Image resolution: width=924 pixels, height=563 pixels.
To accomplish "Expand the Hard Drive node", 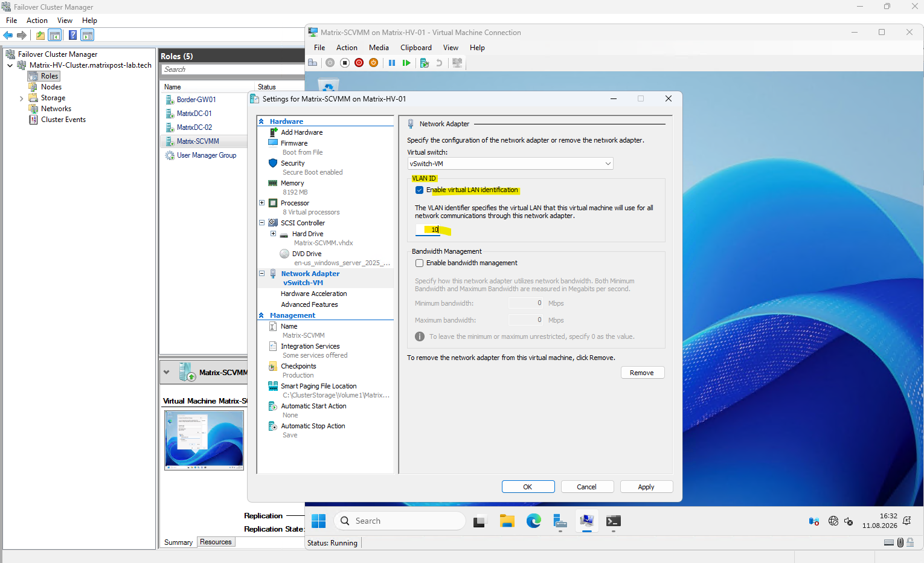I will pyautogui.click(x=273, y=234).
